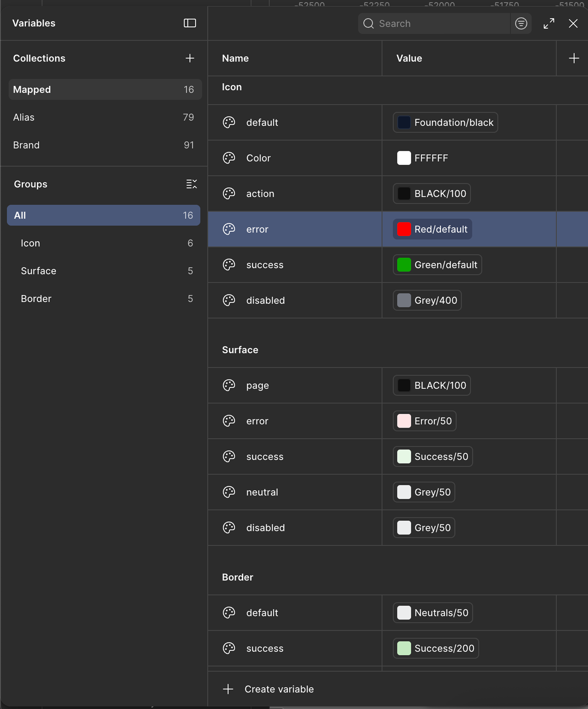Open the search filter options icon
The height and width of the screenshot is (709, 588).
[x=521, y=23]
